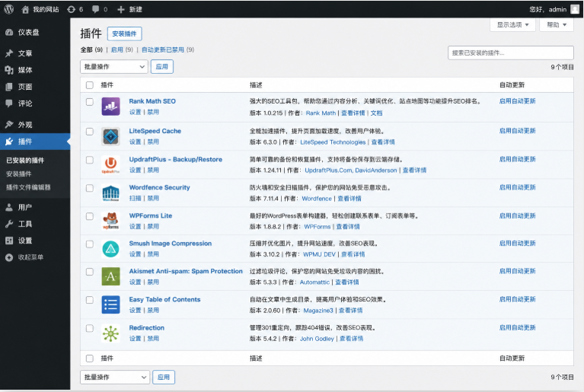
Task: Open 文档 link for Rank Math
Action: pos(377,113)
